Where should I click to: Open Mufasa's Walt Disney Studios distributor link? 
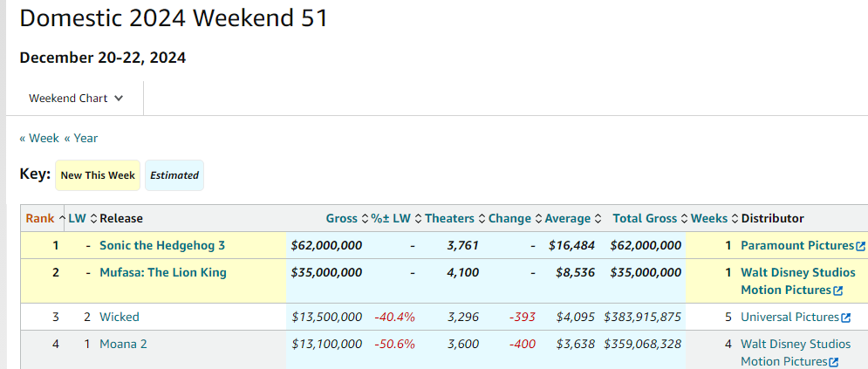tap(797, 282)
